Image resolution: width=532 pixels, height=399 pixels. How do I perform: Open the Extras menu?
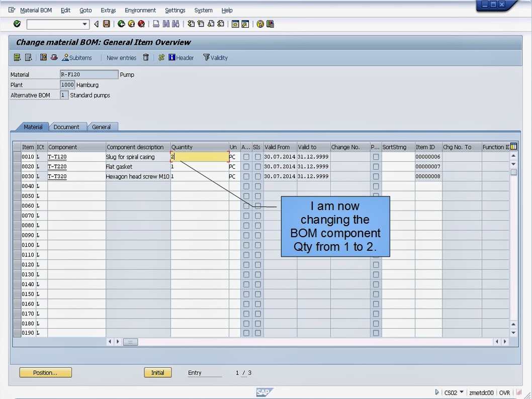[108, 10]
